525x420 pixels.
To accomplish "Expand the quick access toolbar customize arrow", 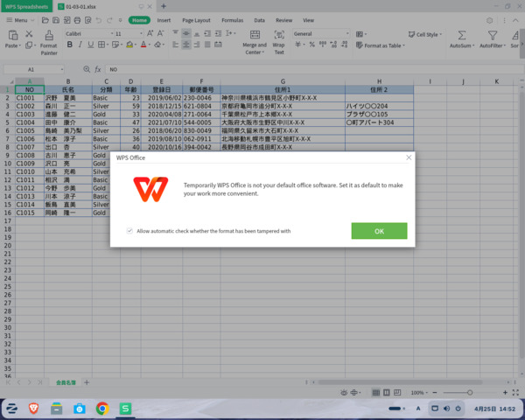I will 120,20.
